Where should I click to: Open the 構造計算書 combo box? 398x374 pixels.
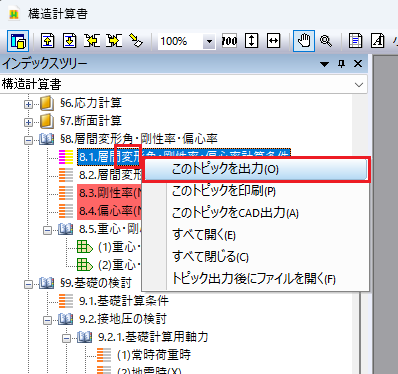tap(184, 84)
